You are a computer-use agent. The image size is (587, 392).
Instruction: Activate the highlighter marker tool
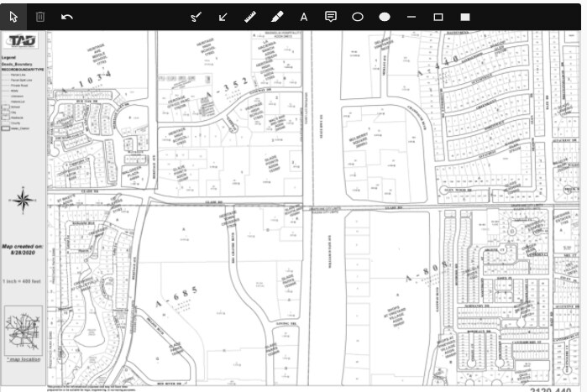(277, 17)
